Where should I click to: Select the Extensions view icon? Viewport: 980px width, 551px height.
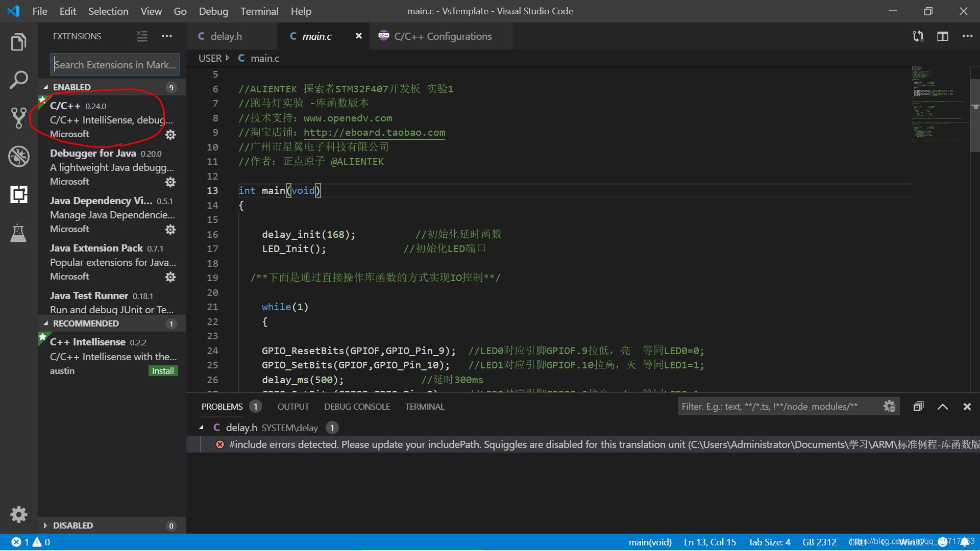[18, 194]
